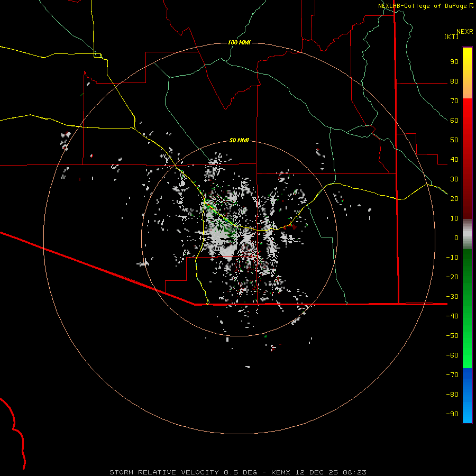
Task: Click the -70 value on the velocity scale
Action: 452,374
